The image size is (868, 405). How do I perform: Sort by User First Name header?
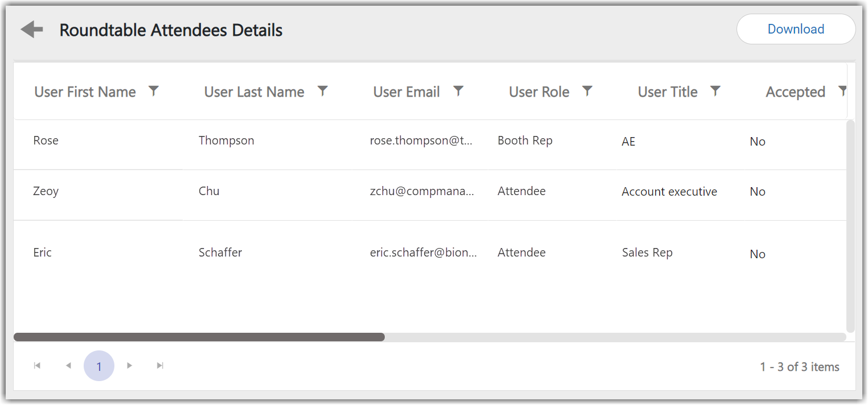pos(85,92)
